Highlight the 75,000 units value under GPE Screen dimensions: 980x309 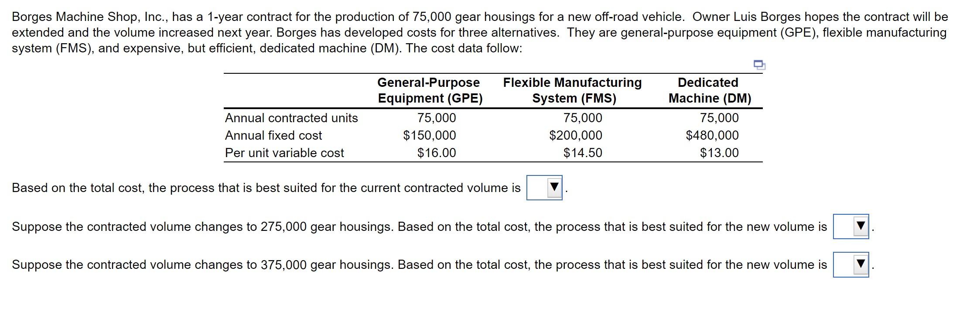(x=437, y=118)
